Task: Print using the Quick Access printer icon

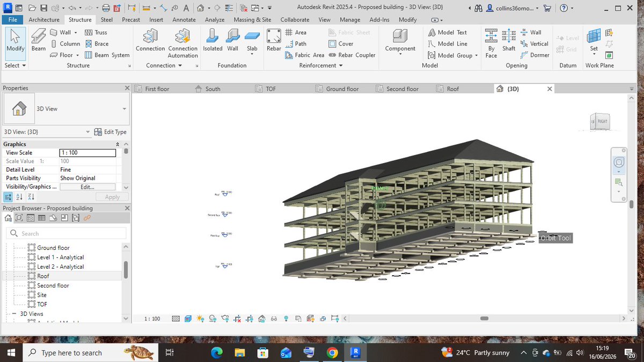Action: coord(106,8)
